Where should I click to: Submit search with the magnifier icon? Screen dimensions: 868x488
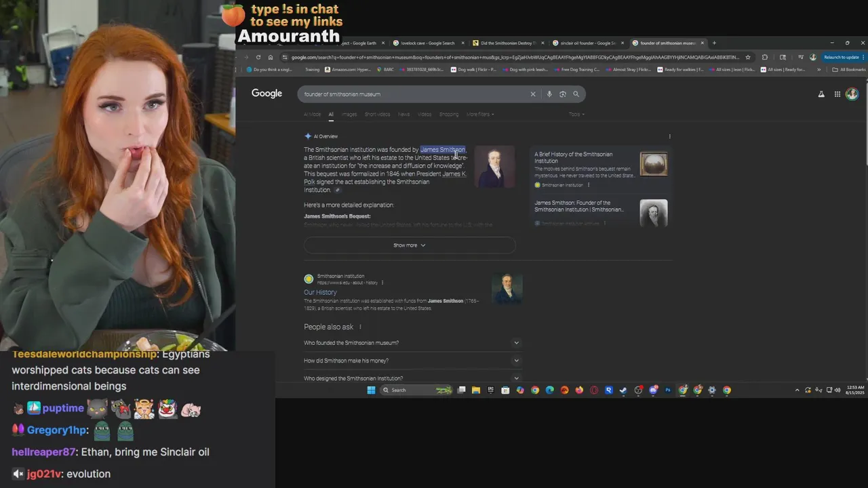tap(576, 94)
